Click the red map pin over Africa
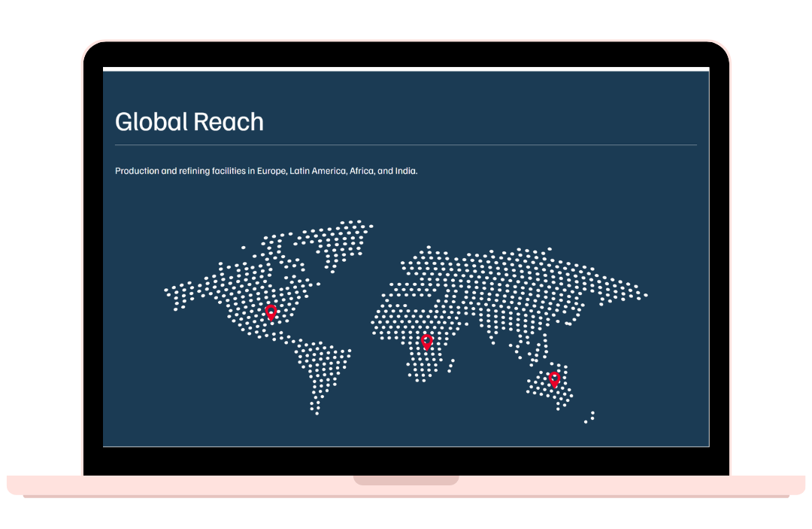 427,342
